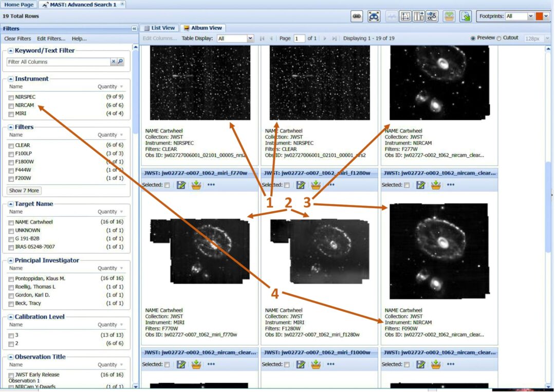
Task: Click the search icon in Keyword filter box
Action: pos(121,62)
